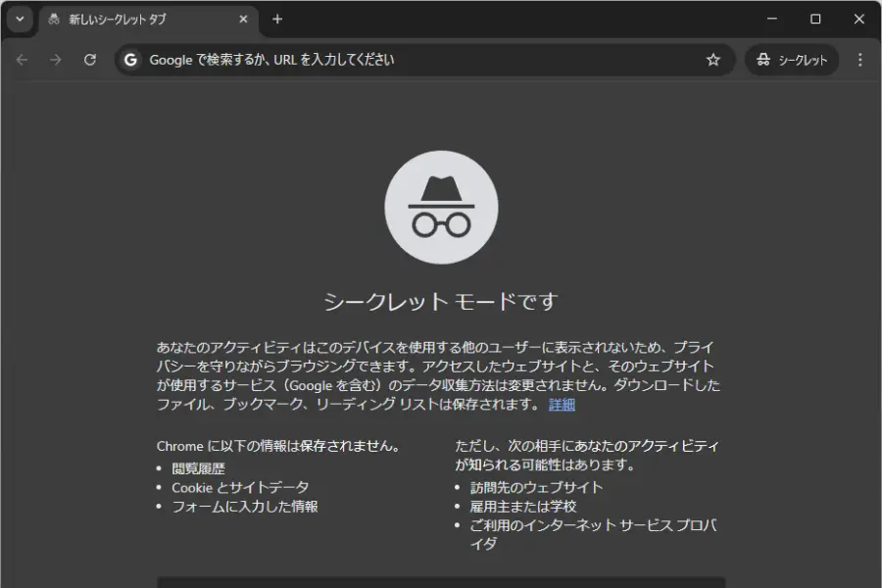The height and width of the screenshot is (588, 882).
Task: Maximize the Chrome window
Action: 815,18
